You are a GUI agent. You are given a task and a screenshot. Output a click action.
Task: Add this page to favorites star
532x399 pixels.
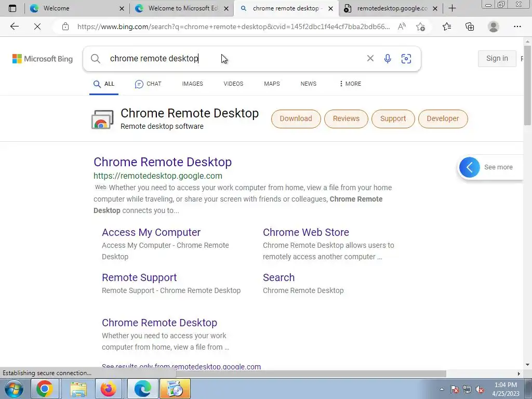coord(421,26)
